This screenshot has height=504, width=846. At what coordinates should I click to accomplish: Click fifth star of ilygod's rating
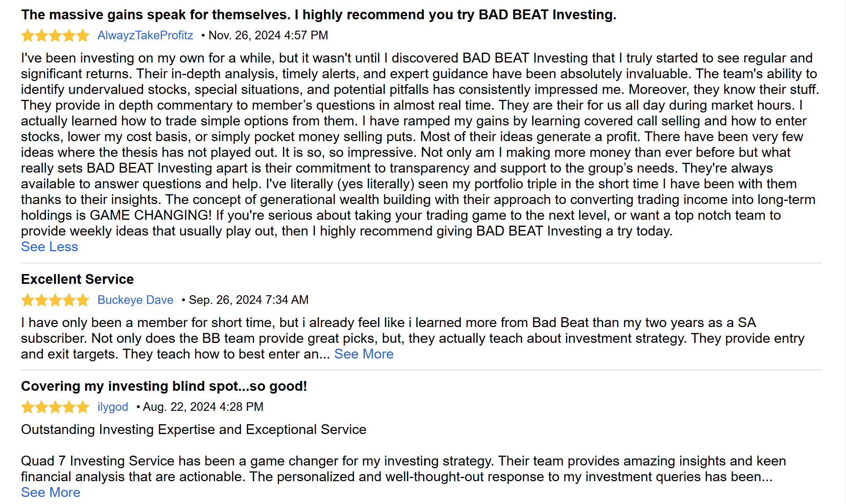[83, 407]
